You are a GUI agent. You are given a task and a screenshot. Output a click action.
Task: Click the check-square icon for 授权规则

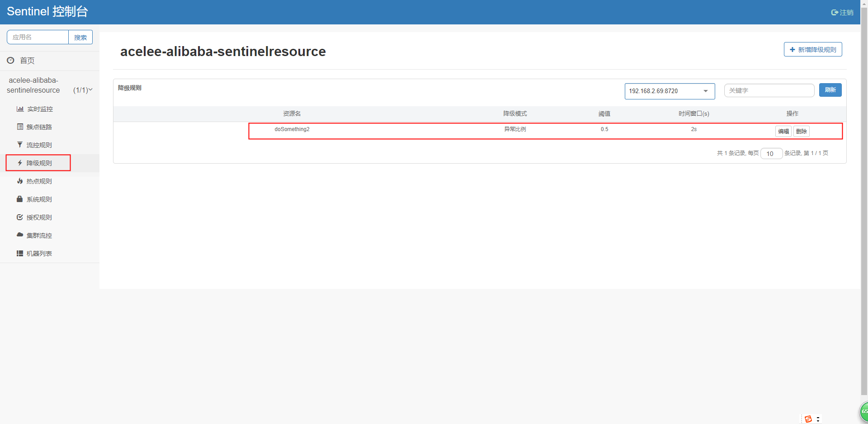pos(20,217)
